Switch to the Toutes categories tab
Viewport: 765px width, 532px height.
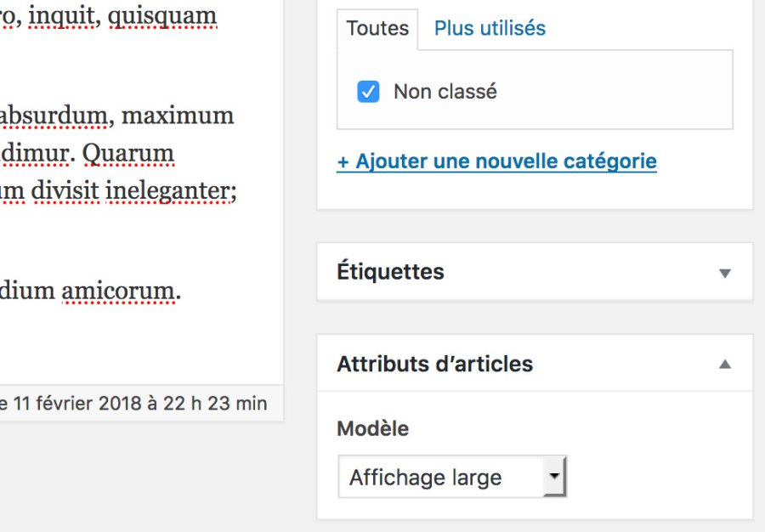point(377,29)
